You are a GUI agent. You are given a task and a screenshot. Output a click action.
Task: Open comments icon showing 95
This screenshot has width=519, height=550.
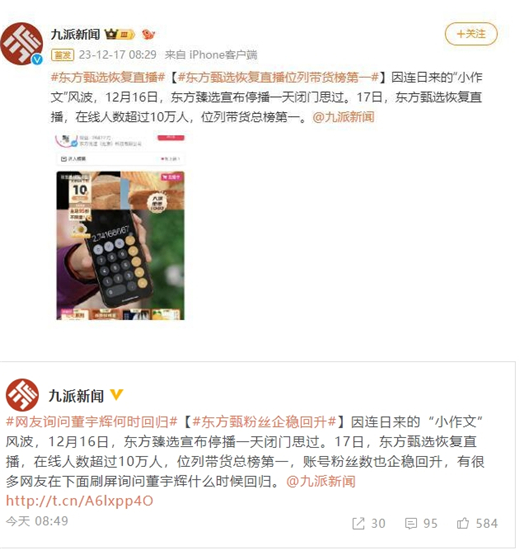coord(421,524)
